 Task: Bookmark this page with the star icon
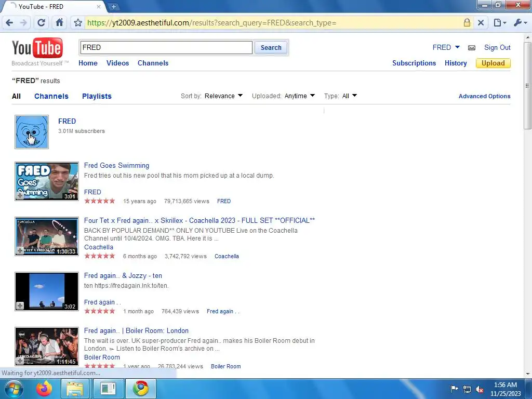pos(78,23)
